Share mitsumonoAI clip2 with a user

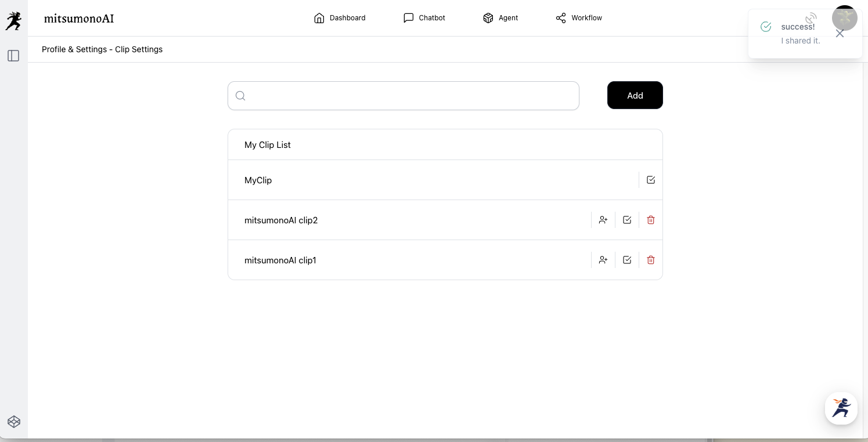pyautogui.click(x=603, y=220)
